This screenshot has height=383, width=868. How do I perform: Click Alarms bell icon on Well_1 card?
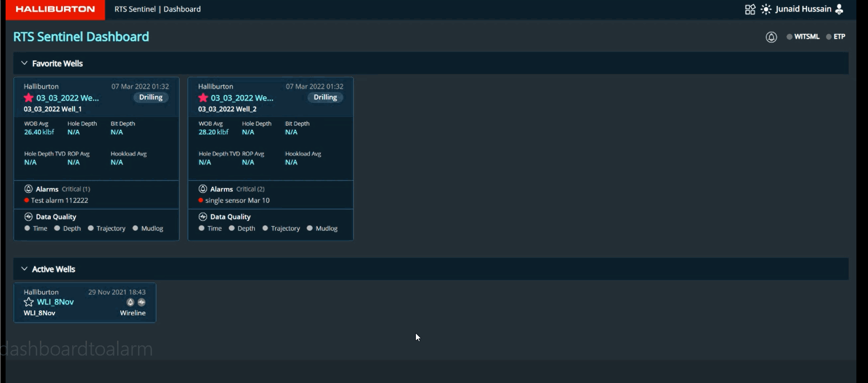coord(28,189)
